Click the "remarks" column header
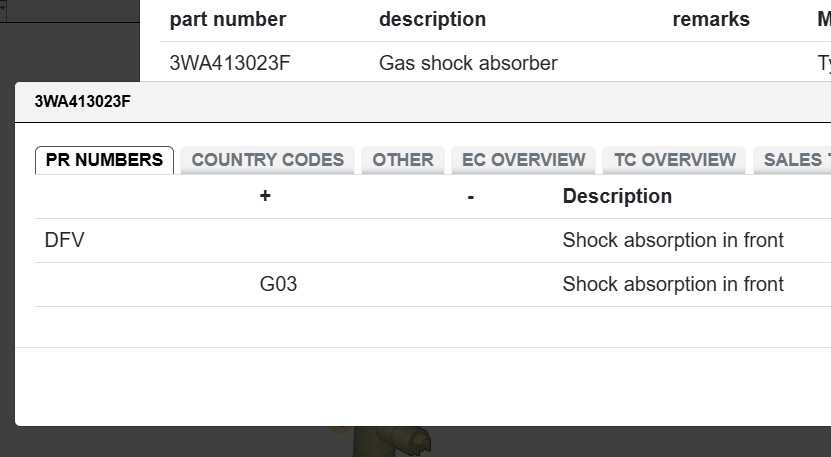Screen dimensions: 831x457 pos(711,19)
